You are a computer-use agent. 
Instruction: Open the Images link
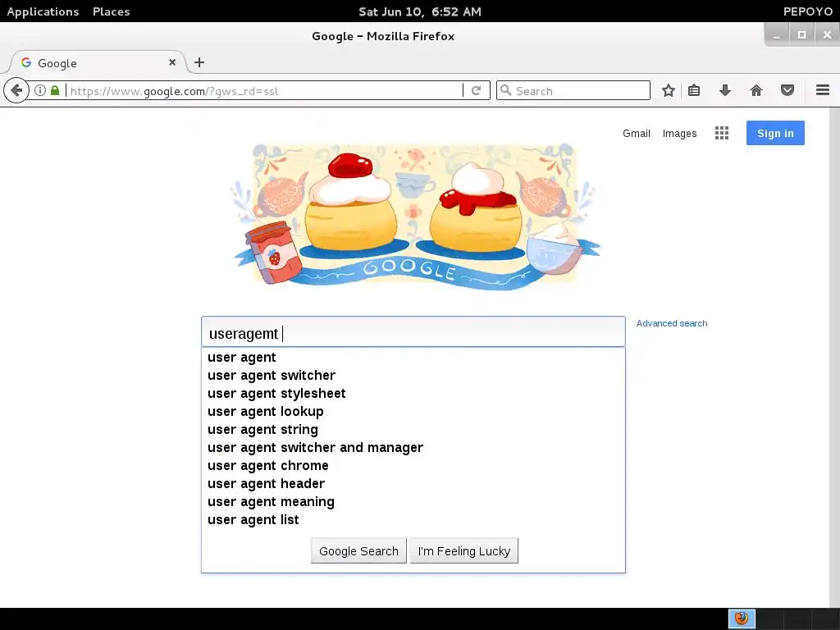click(679, 134)
